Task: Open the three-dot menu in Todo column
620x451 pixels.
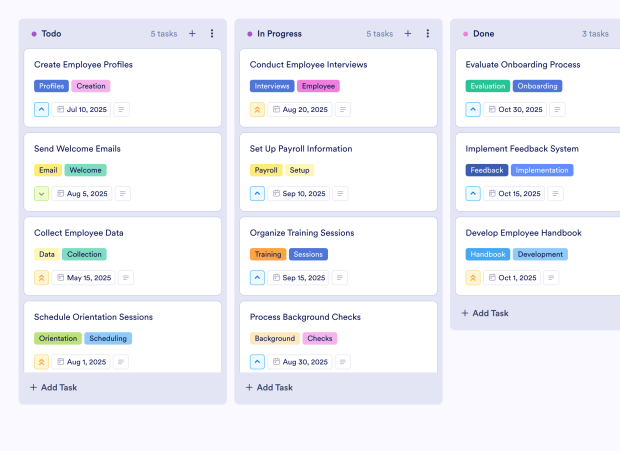Action: pos(212,33)
